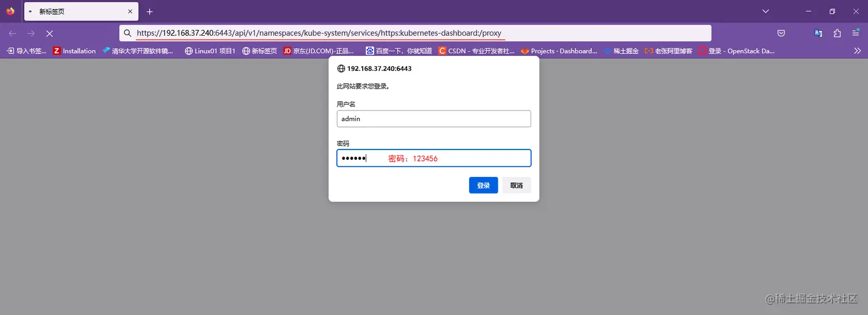Click the 取消 button

pos(517,185)
